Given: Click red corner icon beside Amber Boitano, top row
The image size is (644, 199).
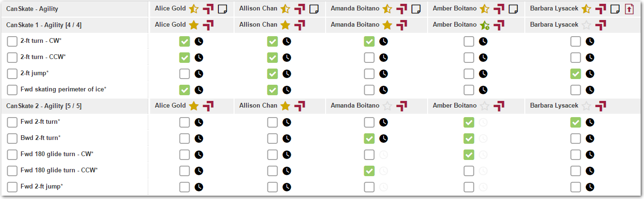Looking at the screenshot, I should [x=499, y=9].
